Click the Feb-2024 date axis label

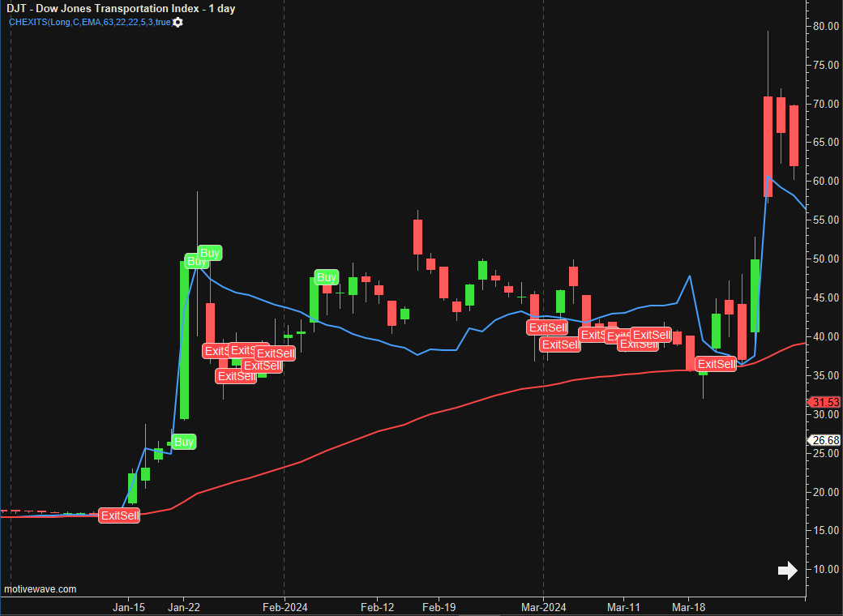point(285,607)
